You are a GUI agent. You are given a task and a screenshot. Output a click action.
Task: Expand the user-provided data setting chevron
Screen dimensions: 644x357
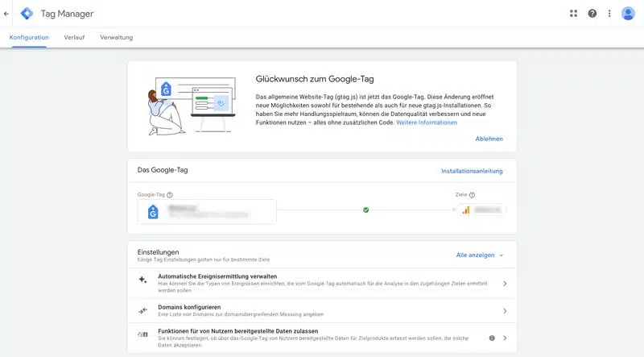coord(505,338)
